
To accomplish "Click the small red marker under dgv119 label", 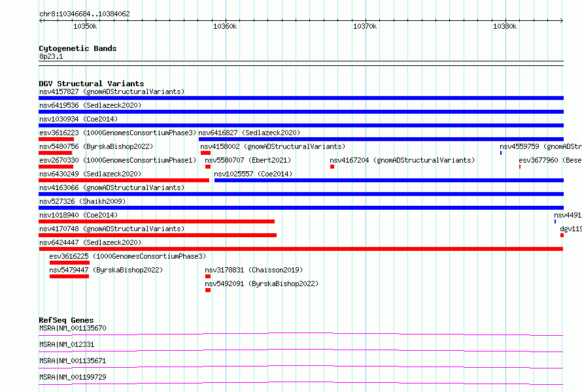I will click(562, 235).
